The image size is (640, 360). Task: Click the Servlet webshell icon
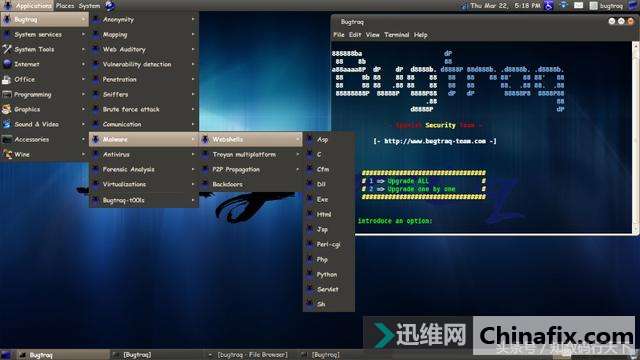point(310,289)
